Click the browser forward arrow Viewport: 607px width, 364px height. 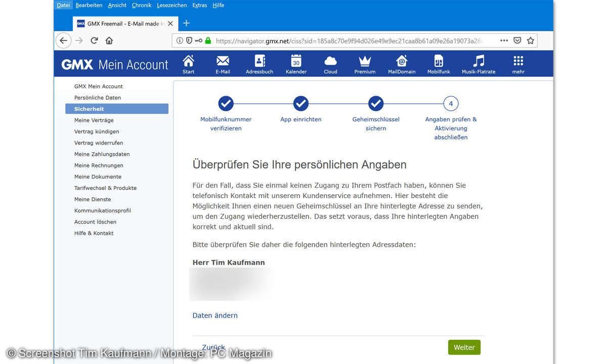79,40
